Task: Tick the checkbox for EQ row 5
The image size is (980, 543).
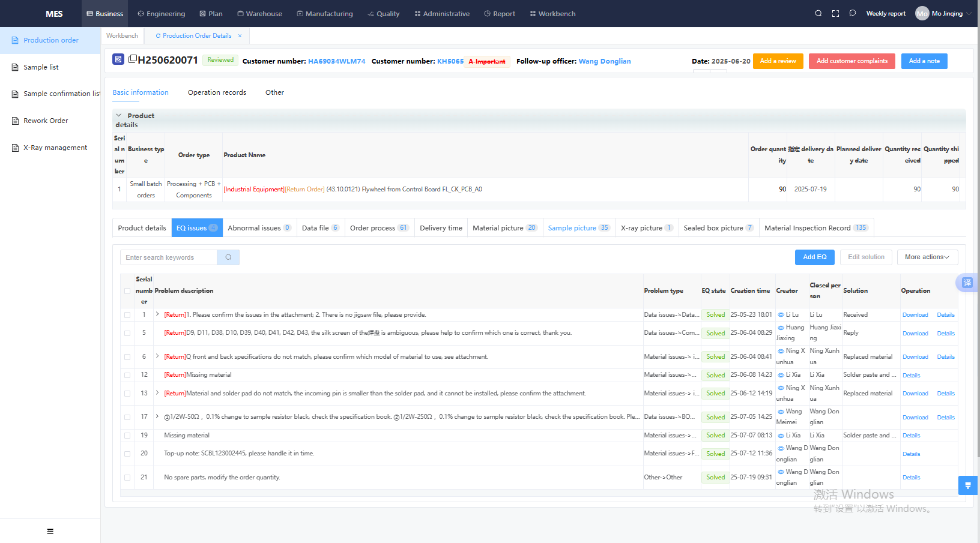Action: pyautogui.click(x=127, y=333)
